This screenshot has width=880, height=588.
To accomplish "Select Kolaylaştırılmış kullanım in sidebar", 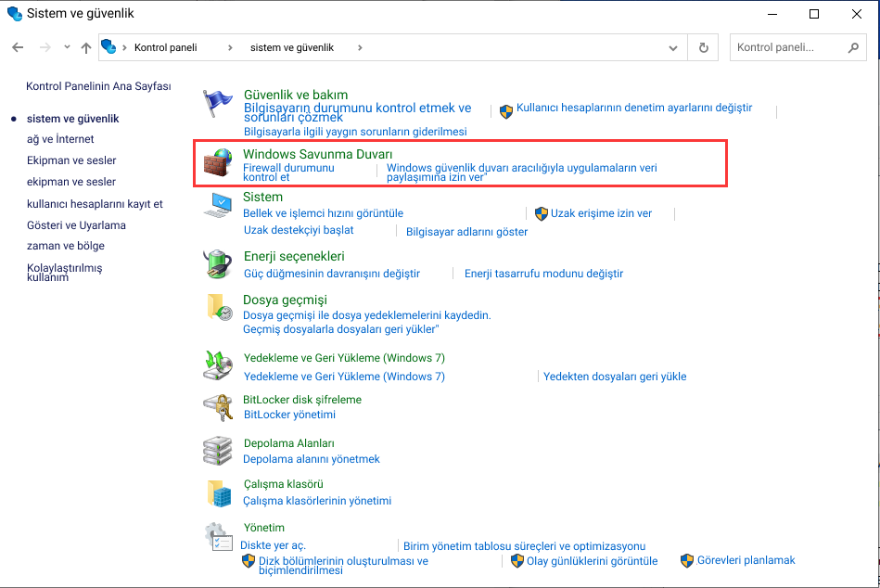I will tap(65, 272).
